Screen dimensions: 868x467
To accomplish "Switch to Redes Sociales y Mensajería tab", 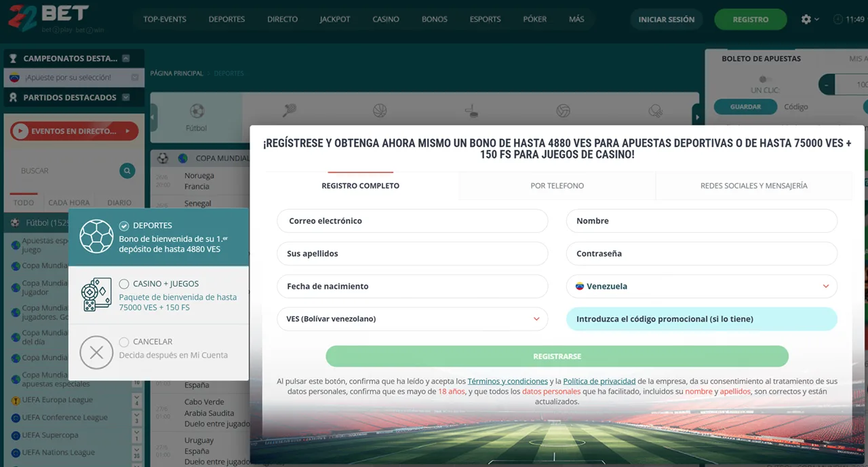I will click(x=754, y=186).
